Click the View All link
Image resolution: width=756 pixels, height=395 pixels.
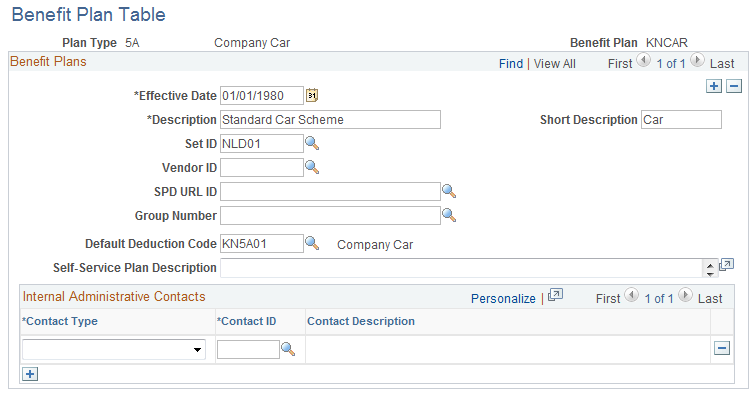click(x=554, y=64)
